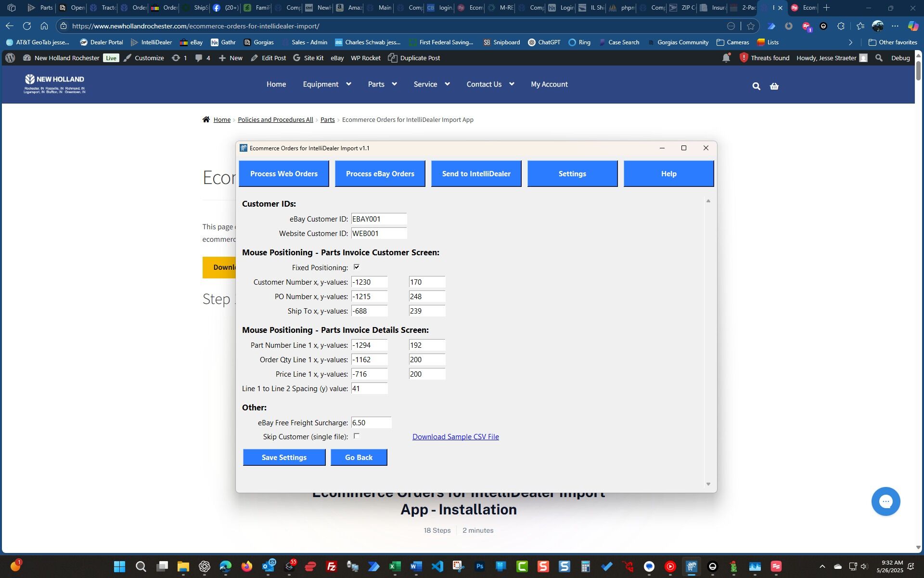This screenshot has height=578, width=924.
Task: Click the Gorgias chat bubble widget
Action: pos(885,501)
